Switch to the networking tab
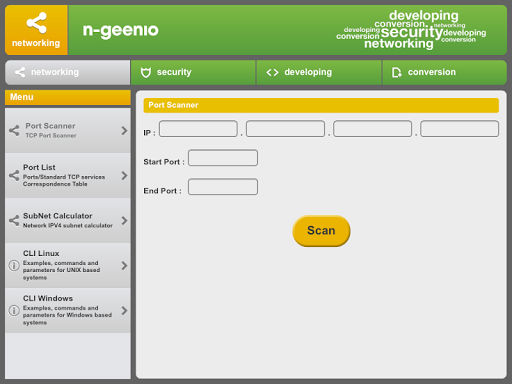Image resolution: width=512 pixels, height=384 pixels. pos(68,72)
